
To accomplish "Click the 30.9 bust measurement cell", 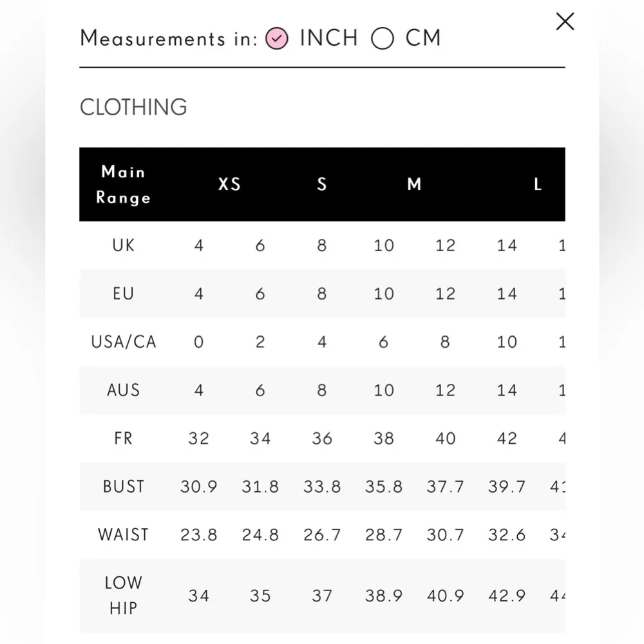I will (x=198, y=487).
